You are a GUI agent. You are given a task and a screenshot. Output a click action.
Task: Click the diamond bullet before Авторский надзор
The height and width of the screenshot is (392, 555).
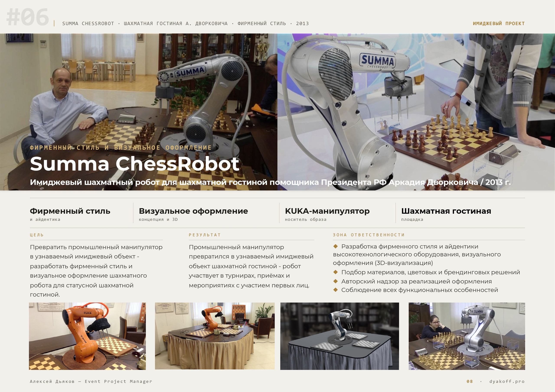pos(335,281)
